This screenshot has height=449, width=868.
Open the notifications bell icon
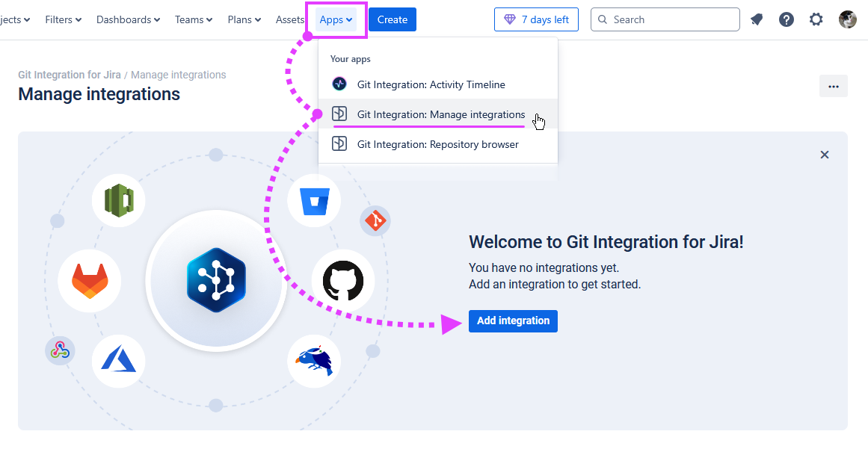coord(757,19)
